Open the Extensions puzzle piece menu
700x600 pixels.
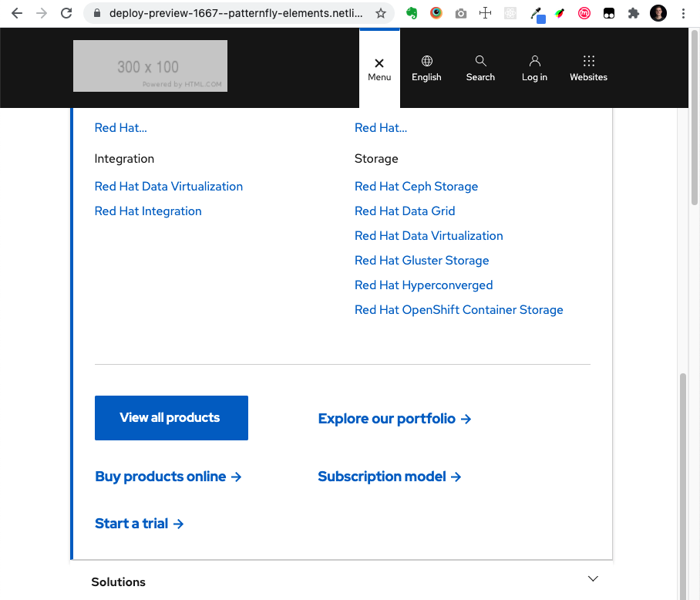(x=634, y=13)
